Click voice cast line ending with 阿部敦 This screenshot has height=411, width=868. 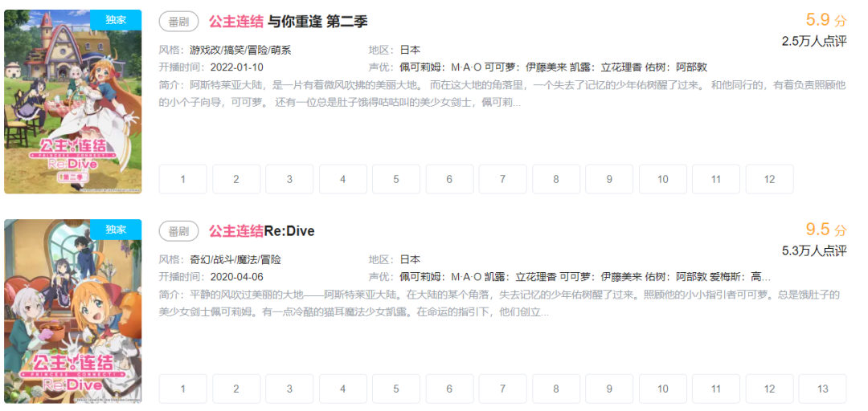coord(538,67)
